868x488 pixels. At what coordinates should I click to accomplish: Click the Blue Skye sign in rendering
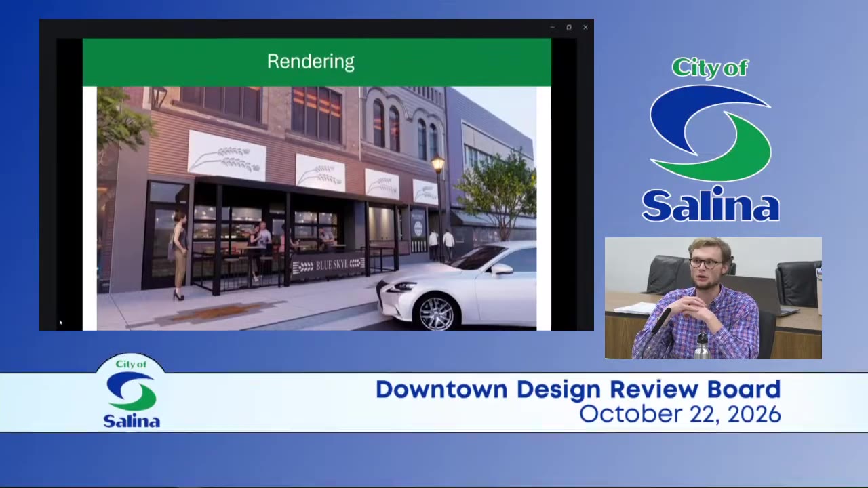point(329,265)
